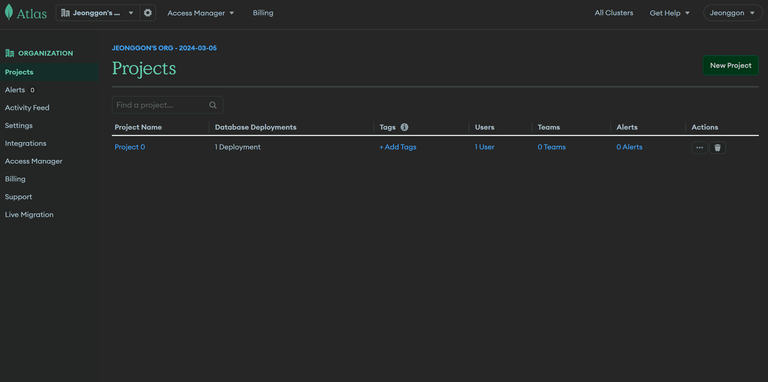Click the New Project button

(730, 66)
